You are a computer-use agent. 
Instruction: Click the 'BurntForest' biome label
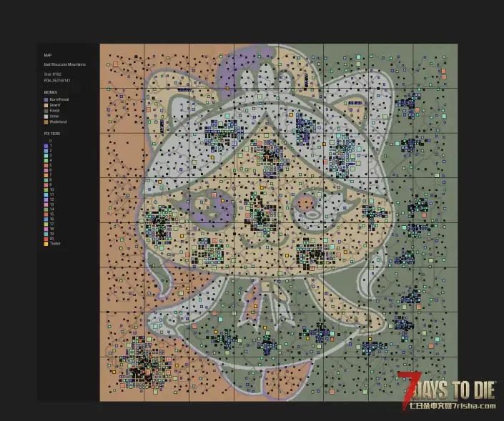pos(59,99)
